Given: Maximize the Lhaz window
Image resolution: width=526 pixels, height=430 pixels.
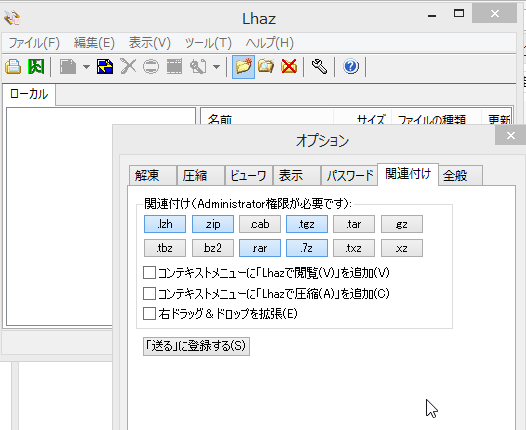Looking at the screenshot, I should coord(459,14).
